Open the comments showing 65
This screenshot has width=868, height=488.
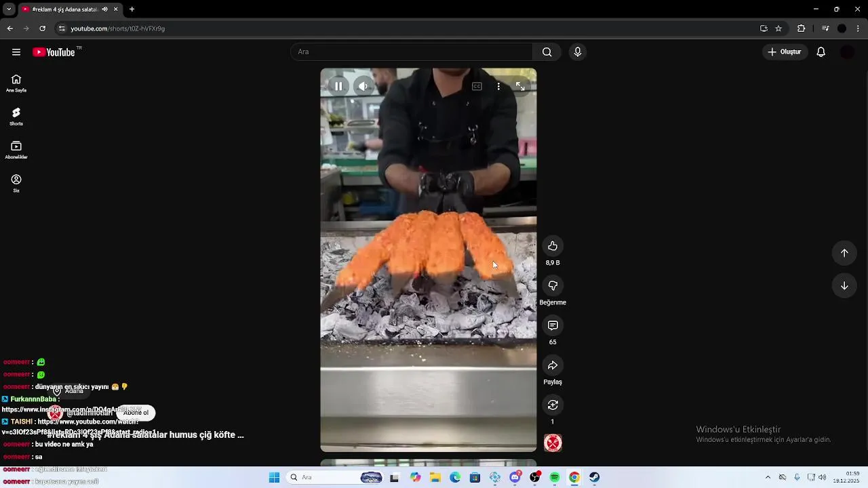click(553, 326)
